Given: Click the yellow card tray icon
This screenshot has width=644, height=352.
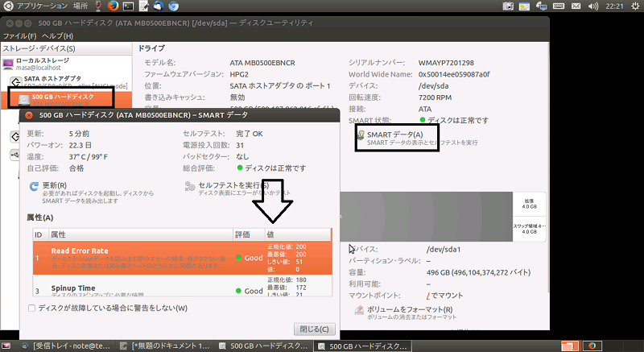Looking at the screenshot, I should click(524, 6).
